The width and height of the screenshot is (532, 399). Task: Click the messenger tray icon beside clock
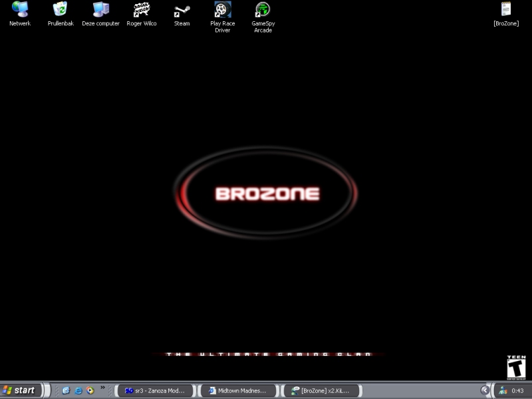coord(503,390)
